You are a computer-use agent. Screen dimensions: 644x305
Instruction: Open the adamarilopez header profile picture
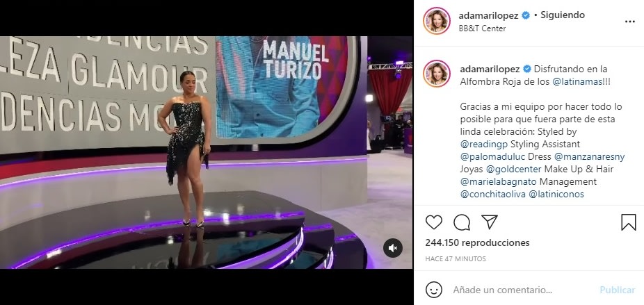[x=437, y=21]
